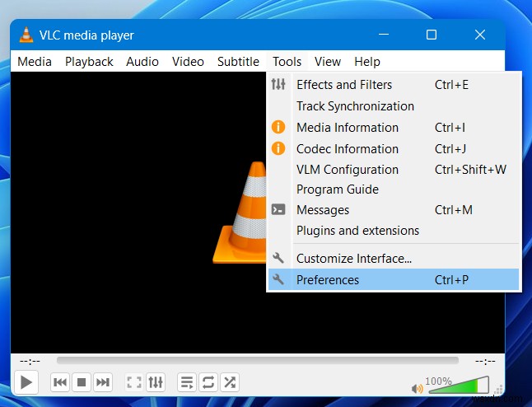Toggle random shuffle playback
This screenshot has height=407, width=532.
(230, 382)
